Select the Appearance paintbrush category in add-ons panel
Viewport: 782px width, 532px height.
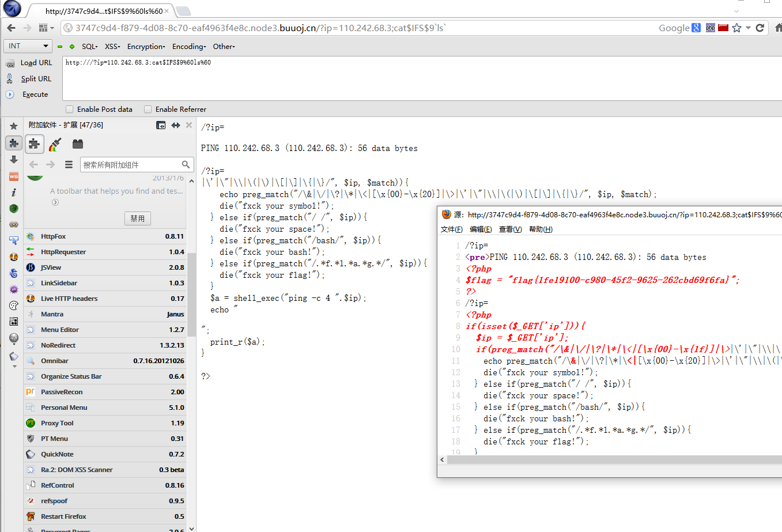pos(55,144)
